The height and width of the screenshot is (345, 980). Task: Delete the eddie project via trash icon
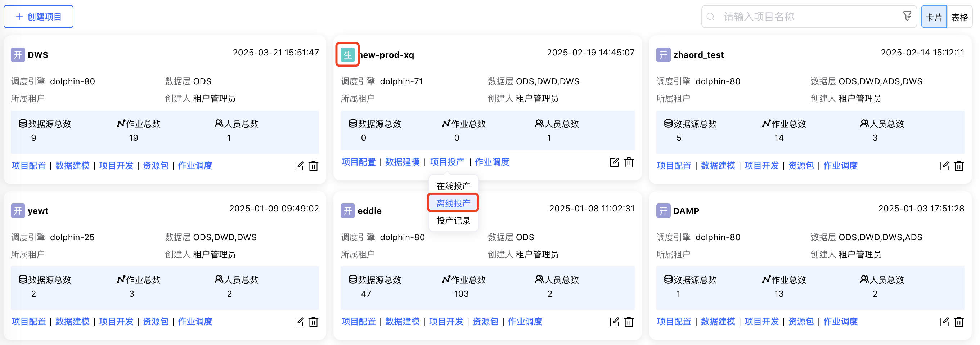(629, 322)
